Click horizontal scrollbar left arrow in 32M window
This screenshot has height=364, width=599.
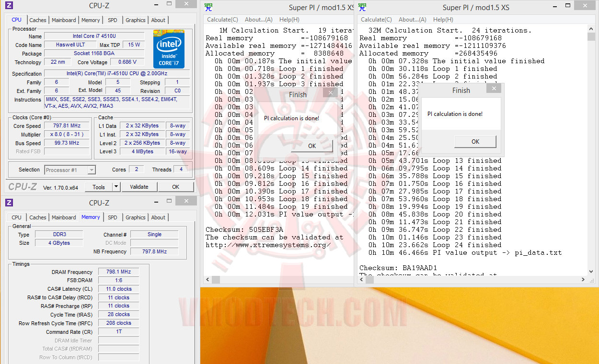(362, 280)
